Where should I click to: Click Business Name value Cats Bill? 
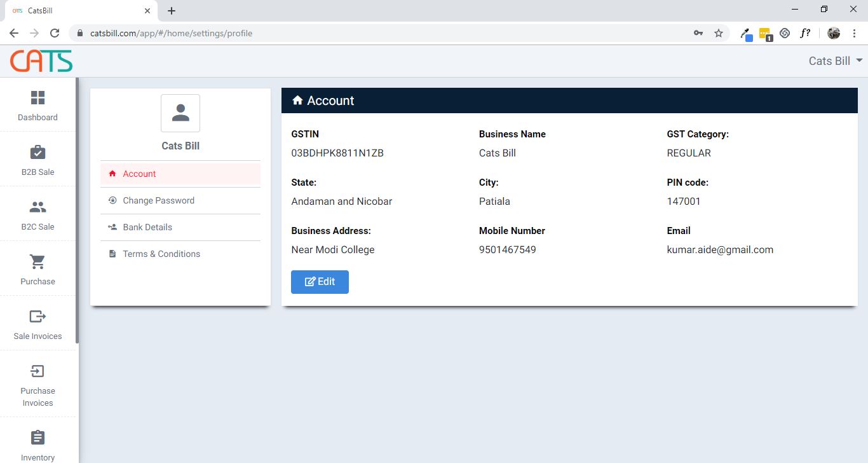(498, 153)
